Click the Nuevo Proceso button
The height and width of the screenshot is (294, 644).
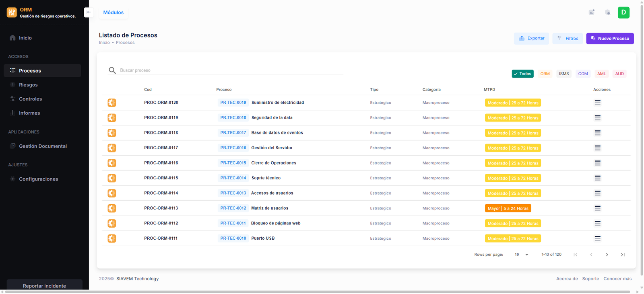610,39
